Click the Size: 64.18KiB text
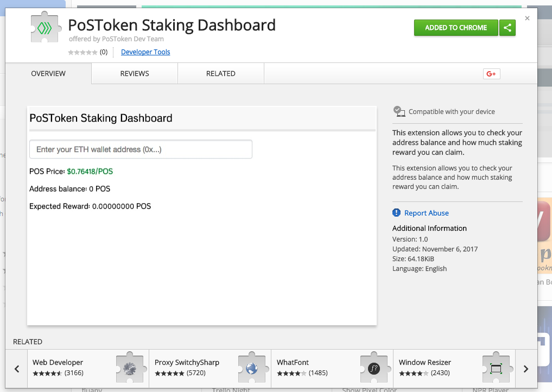This screenshot has height=392, width=552. click(x=413, y=259)
